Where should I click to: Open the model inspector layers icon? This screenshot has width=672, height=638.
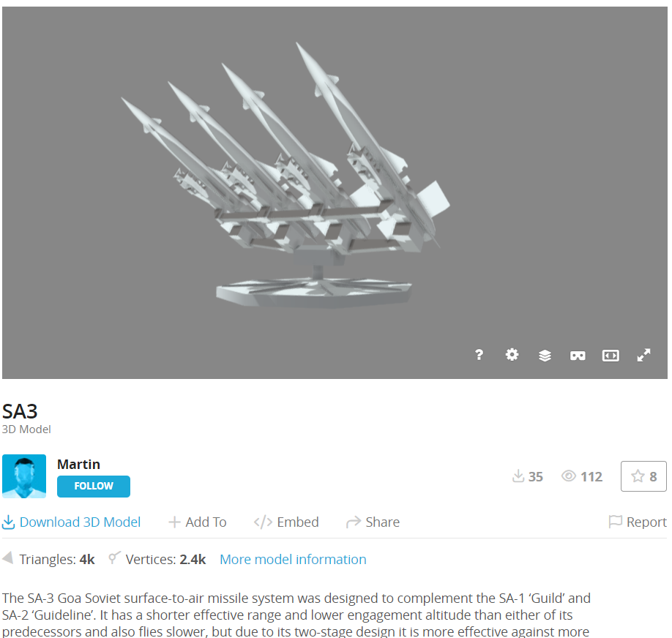tap(545, 355)
